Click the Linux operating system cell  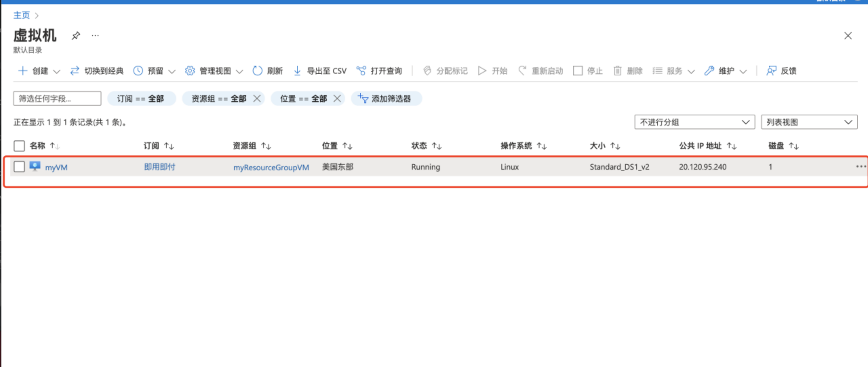click(x=510, y=167)
